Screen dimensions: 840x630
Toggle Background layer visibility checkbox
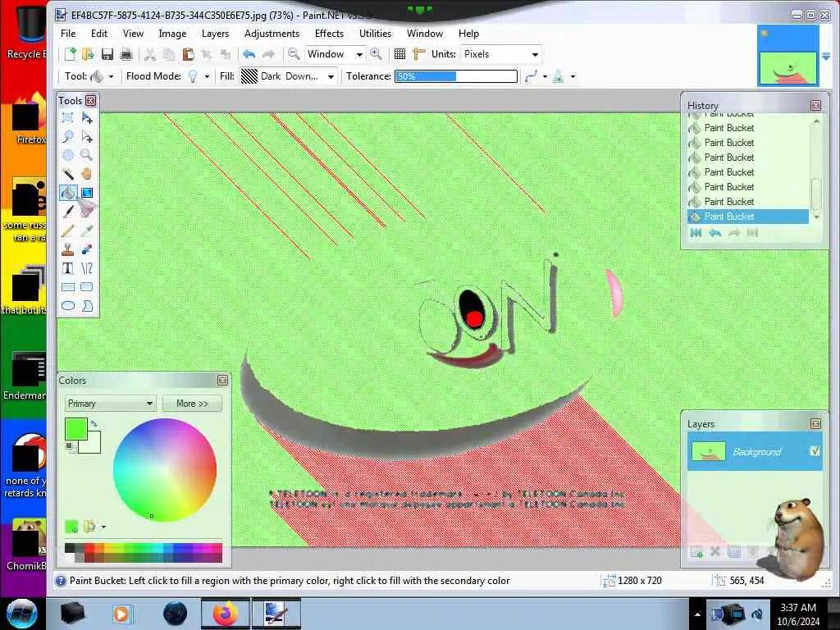(x=815, y=451)
